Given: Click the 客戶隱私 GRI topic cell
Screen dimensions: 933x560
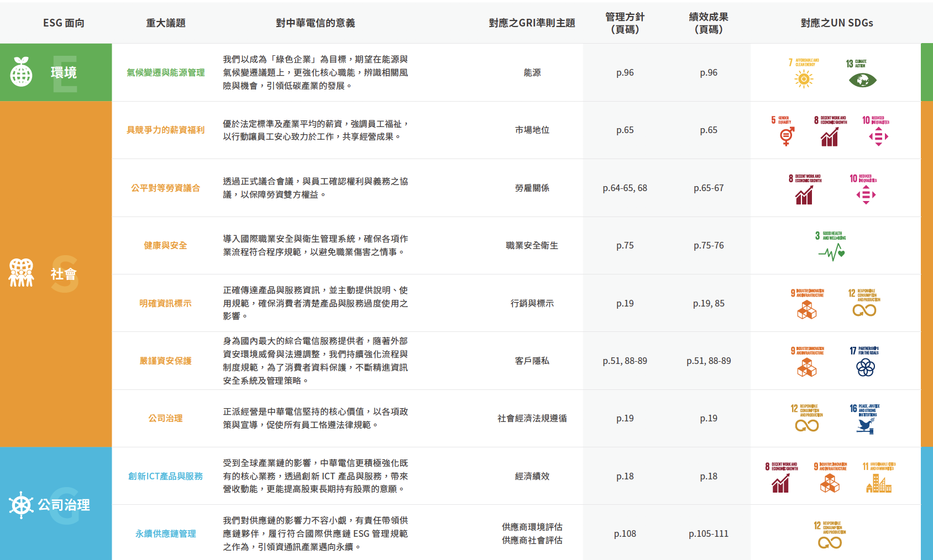Looking at the screenshot, I should tap(532, 361).
